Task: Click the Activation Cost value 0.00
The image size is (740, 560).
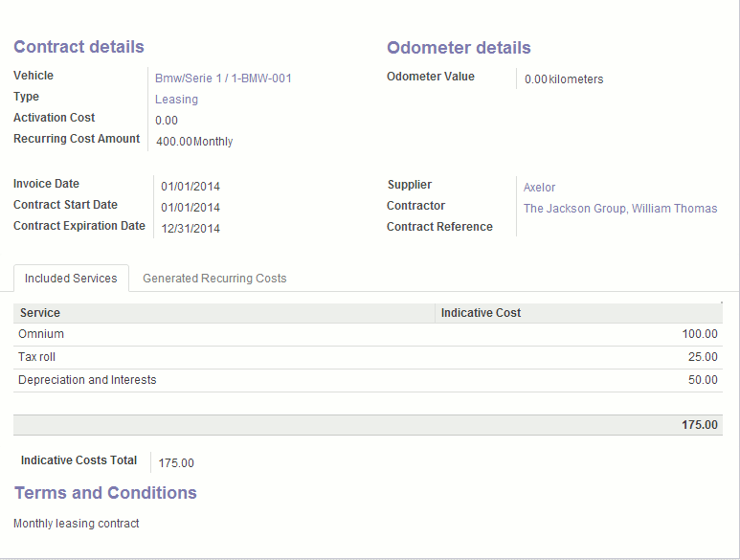Action: (167, 121)
